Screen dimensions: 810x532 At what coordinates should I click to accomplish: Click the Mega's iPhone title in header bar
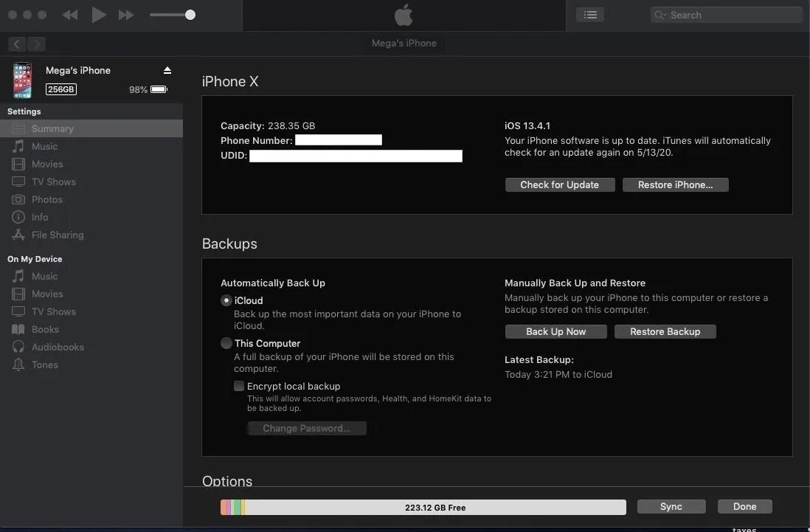coord(404,44)
